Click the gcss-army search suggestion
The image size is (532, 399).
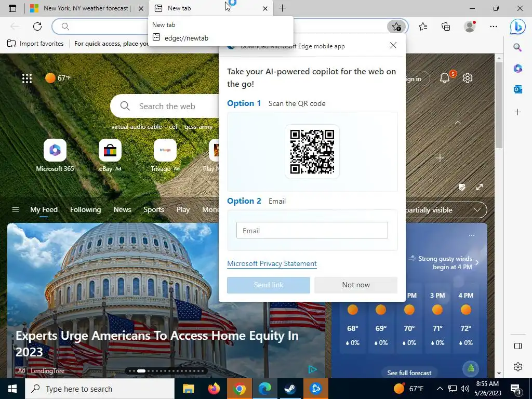click(198, 127)
